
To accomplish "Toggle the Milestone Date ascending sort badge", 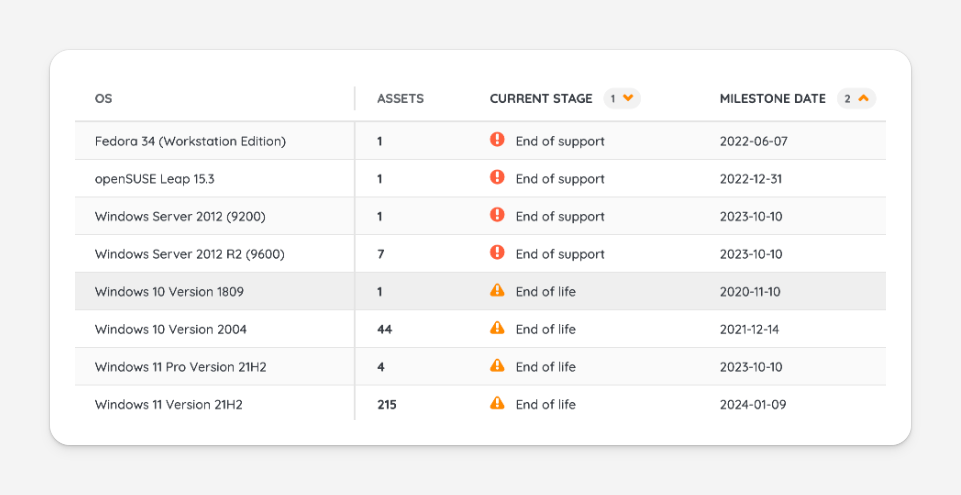I will coord(857,98).
